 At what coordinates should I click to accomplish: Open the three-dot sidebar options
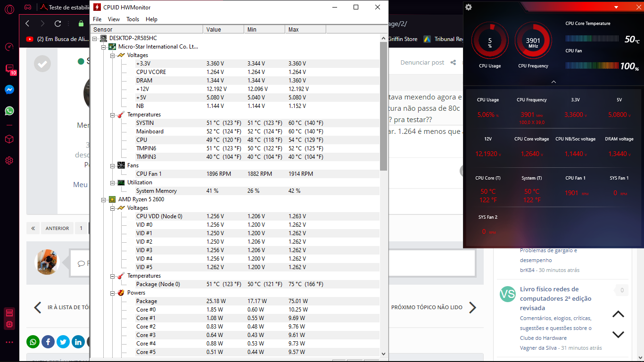9,342
